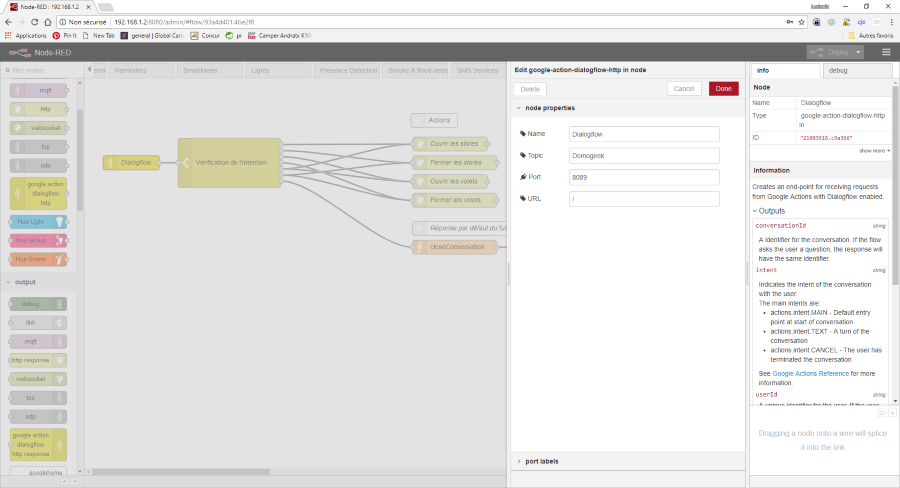Click the node ID value text
Image resolution: width=900 pixels, height=488 pixels.
(827, 138)
